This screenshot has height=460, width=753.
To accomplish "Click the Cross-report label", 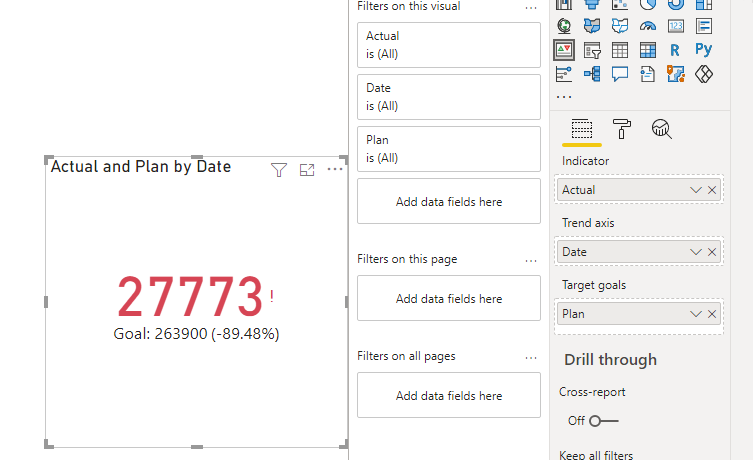I will tap(592, 392).
